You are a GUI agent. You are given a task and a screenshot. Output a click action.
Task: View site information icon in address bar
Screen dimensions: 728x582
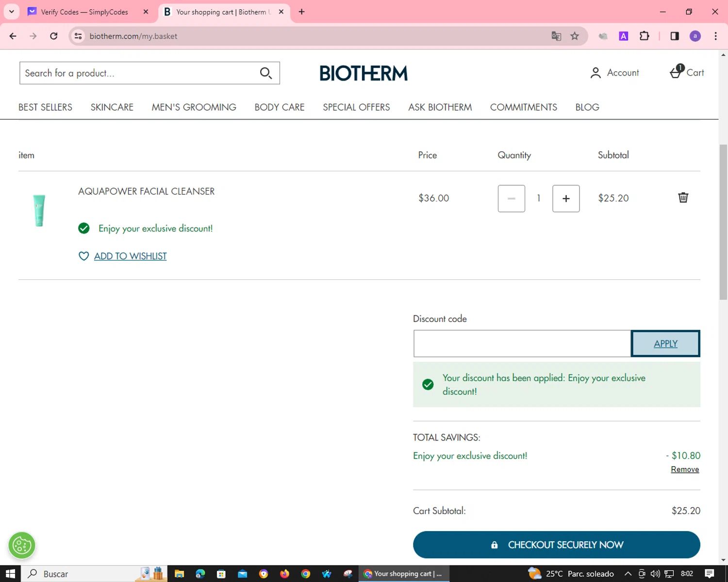tap(78, 36)
